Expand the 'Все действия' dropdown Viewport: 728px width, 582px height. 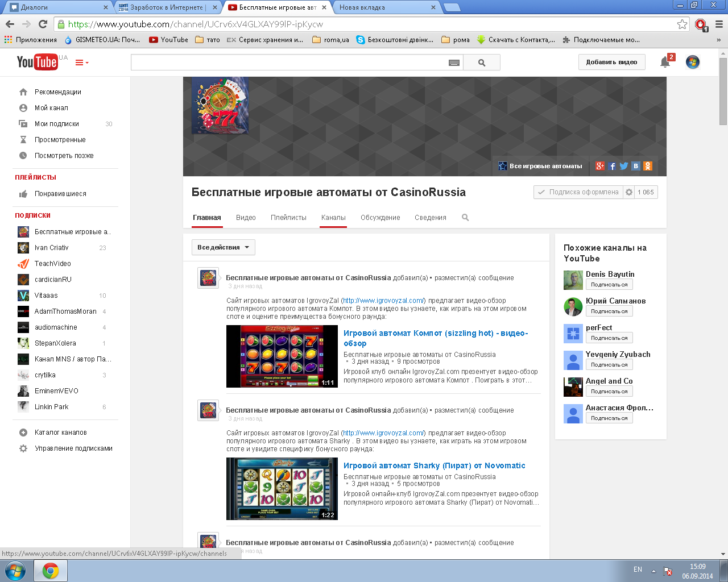tap(223, 247)
